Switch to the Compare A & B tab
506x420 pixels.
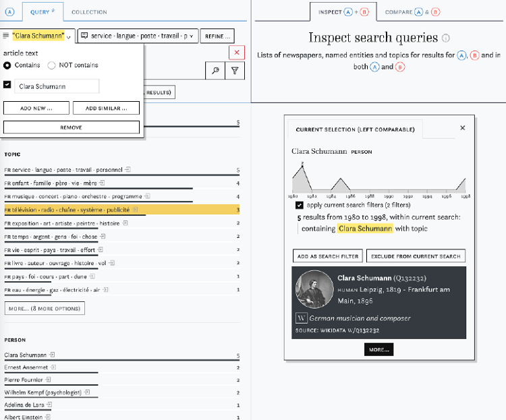coord(412,12)
